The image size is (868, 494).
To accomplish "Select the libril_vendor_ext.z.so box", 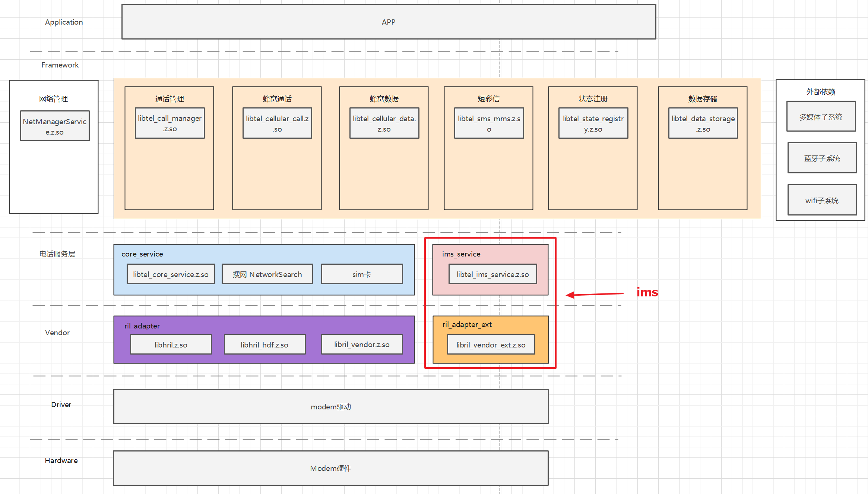I will click(491, 344).
